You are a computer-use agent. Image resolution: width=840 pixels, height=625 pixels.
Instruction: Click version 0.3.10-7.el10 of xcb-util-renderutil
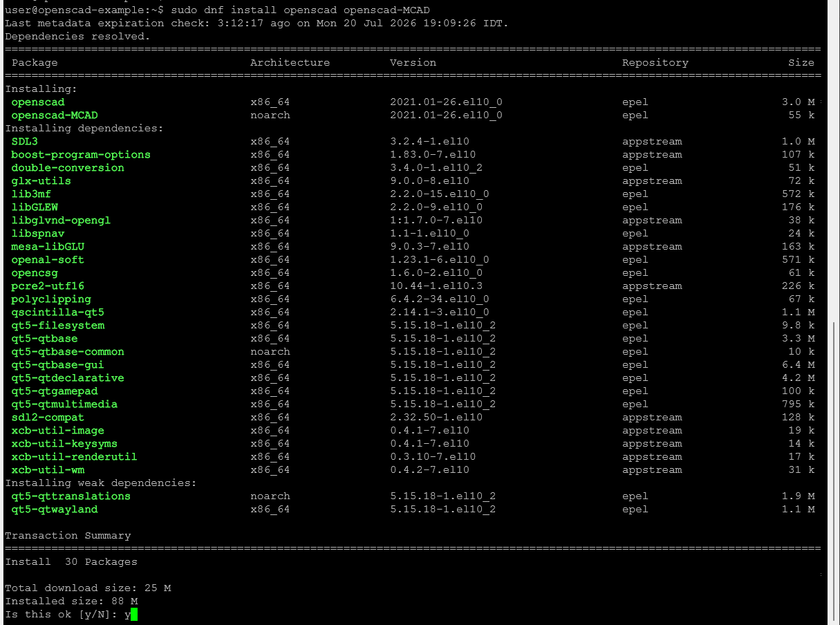(x=433, y=457)
